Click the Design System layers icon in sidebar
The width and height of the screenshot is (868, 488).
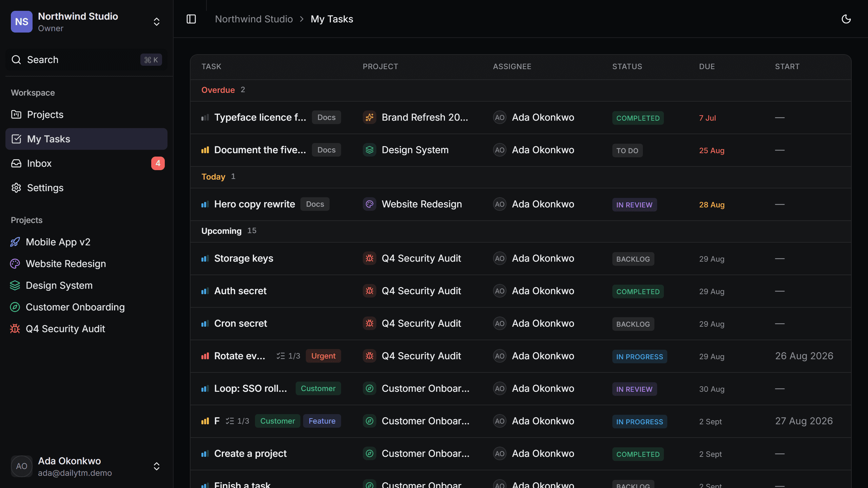15,285
